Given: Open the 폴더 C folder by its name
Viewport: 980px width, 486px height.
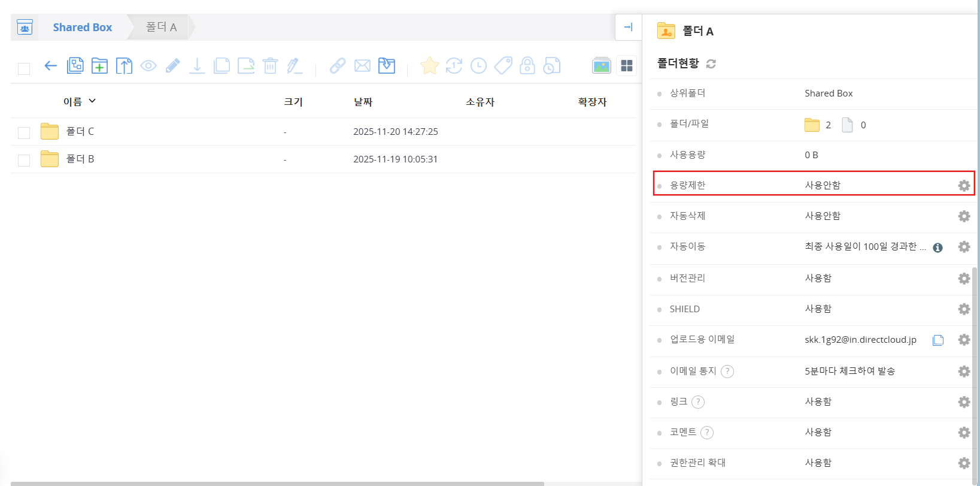Looking at the screenshot, I should (80, 132).
